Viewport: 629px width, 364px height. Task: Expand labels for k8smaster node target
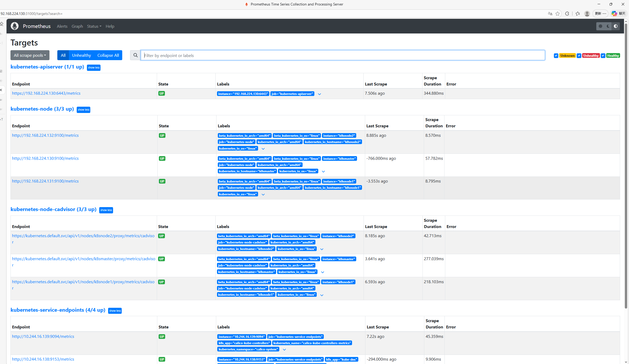(x=323, y=172)
